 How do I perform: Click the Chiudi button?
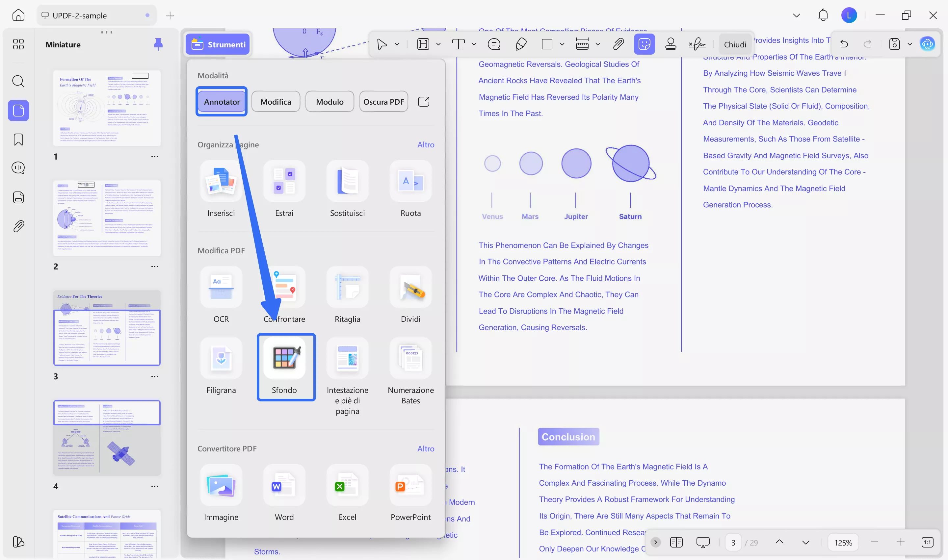735,44
